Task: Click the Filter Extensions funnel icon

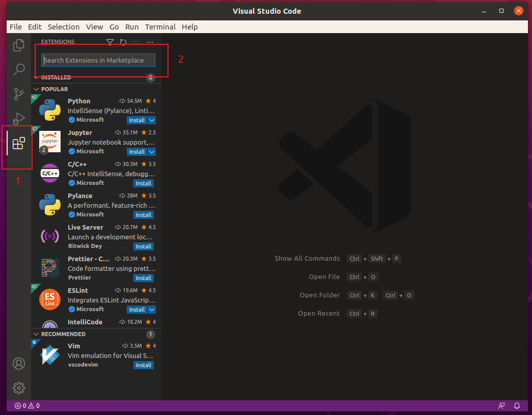Action: coord(110,42)
